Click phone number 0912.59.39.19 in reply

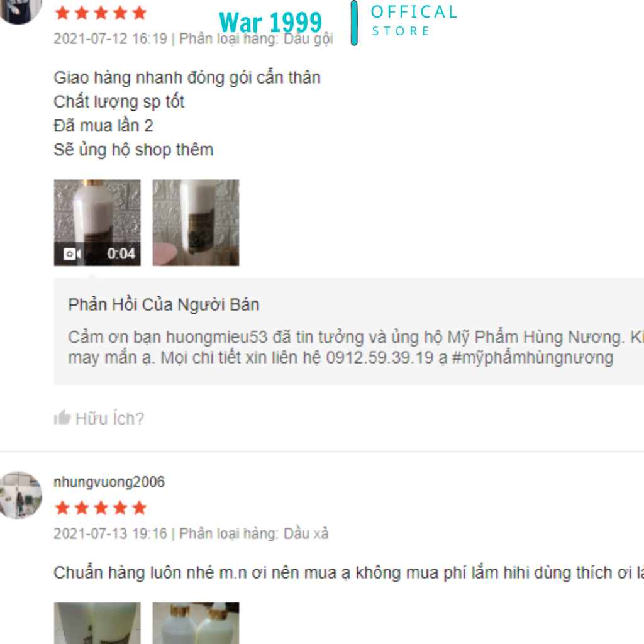click(x=379, y=358)
